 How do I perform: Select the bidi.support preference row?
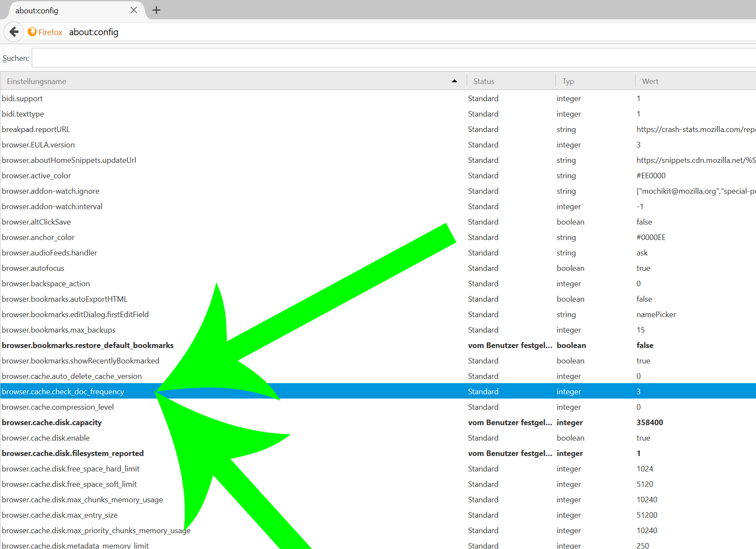pyautogui.click(x=22, y=99)
